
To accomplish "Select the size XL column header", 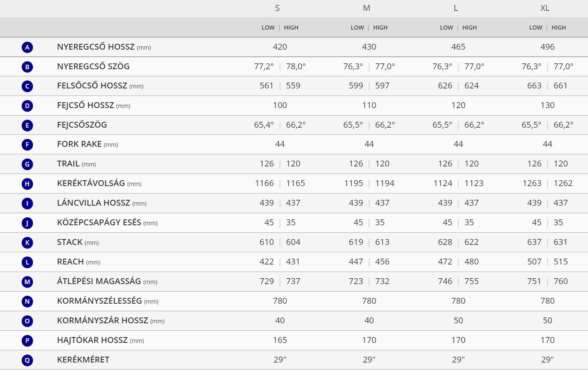I will pyautogui.click(x=545, y=8).
